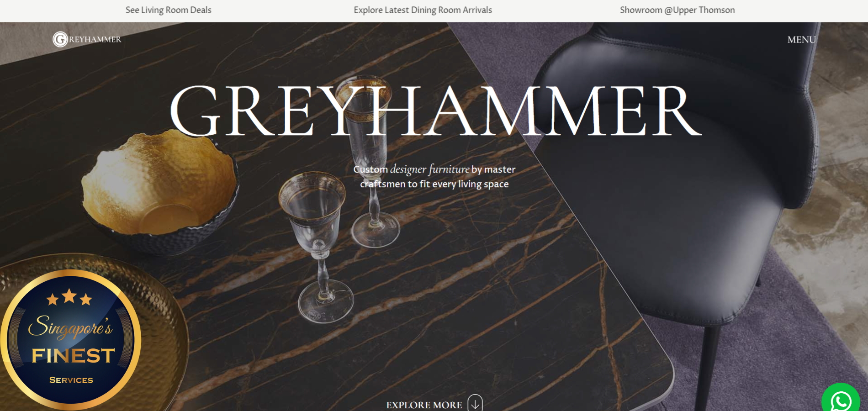Image resolution: width=868 pixels, height=411 pixels.
Task: Open the MENU navigation
Action: coord(801,40)
